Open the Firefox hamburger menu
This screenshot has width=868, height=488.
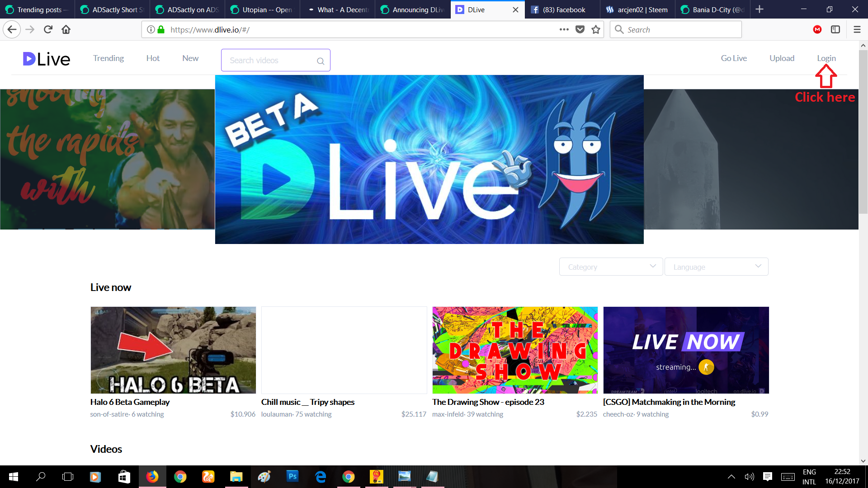[x=857, y=30]
